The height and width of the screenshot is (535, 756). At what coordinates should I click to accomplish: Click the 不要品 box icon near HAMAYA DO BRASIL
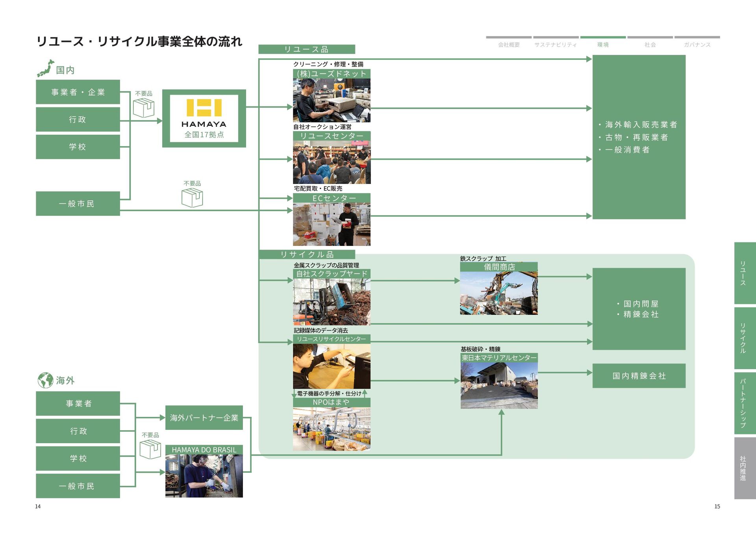pyautogui.click(x=150, y=449)
